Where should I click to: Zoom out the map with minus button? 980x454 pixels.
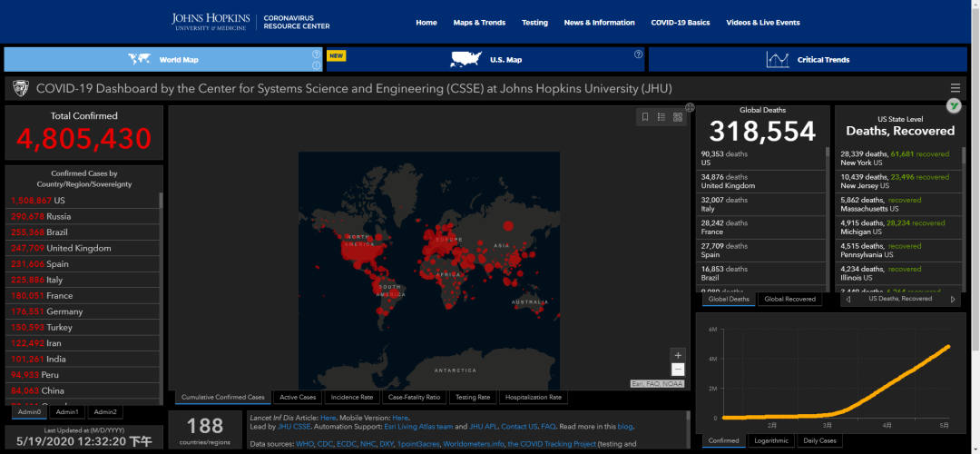(678, 370)
